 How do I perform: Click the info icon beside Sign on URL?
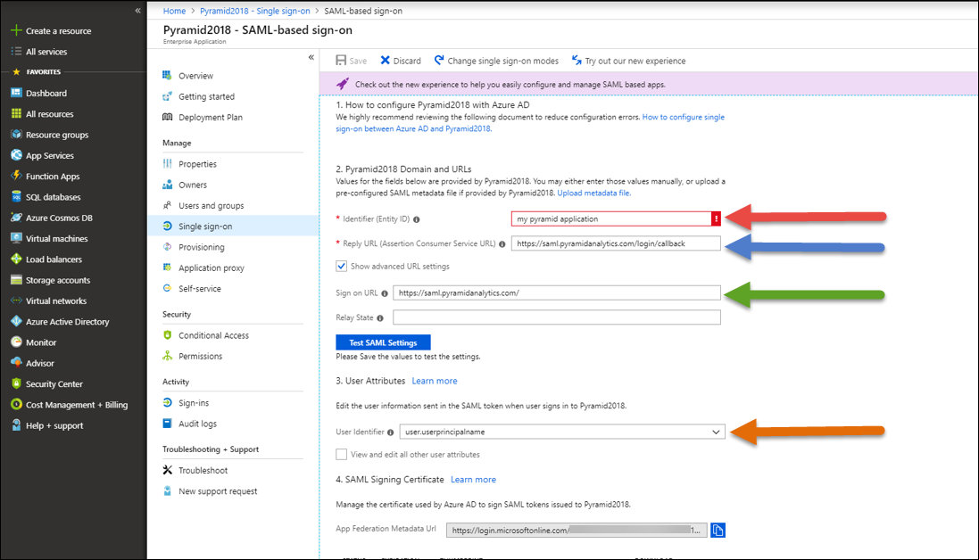pyautogui.click(x=385, y=293)
